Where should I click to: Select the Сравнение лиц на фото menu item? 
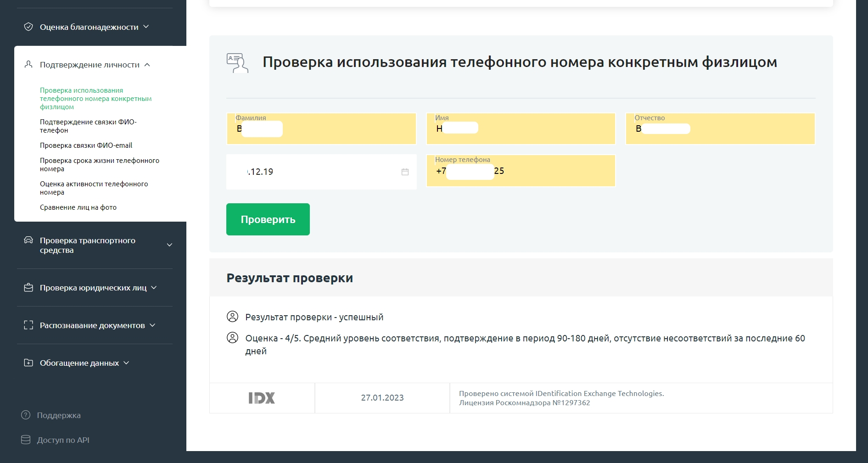coord(78,207)
